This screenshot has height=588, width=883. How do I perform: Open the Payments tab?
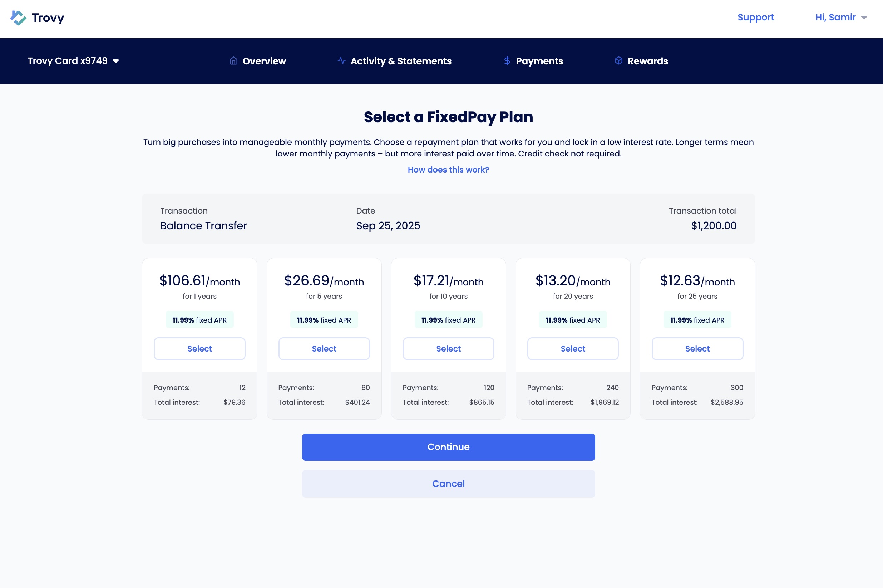click(x=539, y=61)
